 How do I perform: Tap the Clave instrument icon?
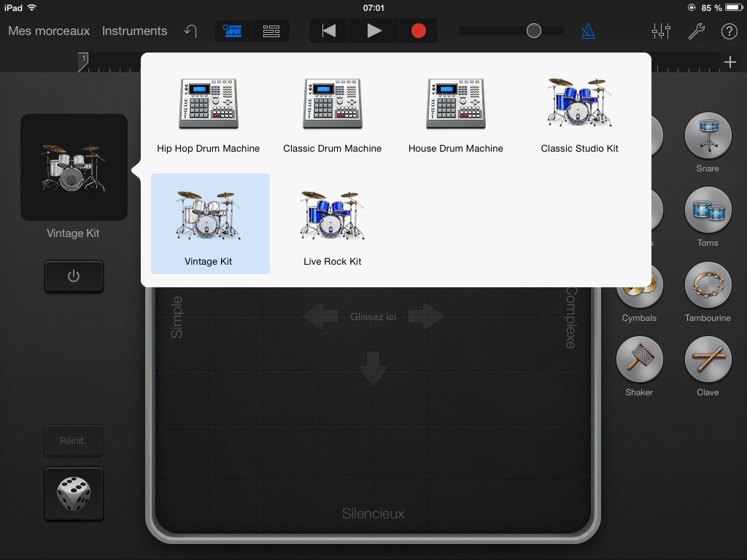point(708,359)
